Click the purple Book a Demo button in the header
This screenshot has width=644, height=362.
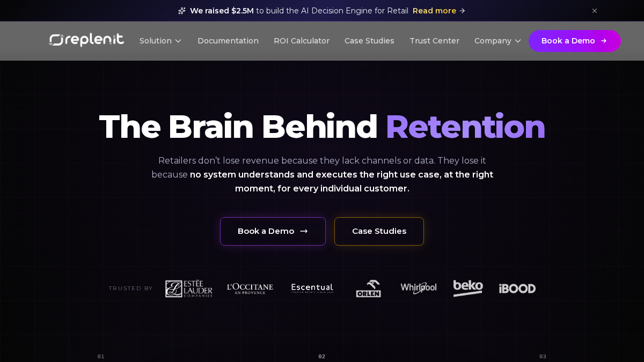[575, 41]
